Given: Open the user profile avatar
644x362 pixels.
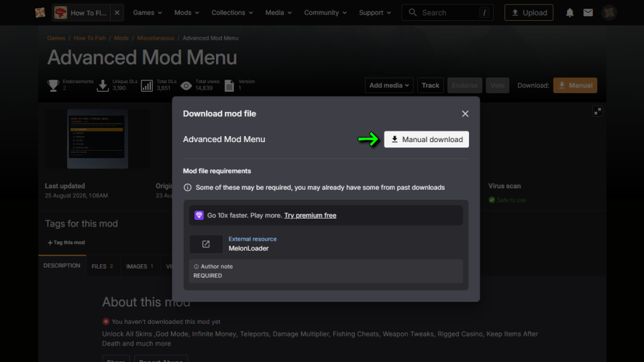Looking at the screenshot, I should click(609, 13).
